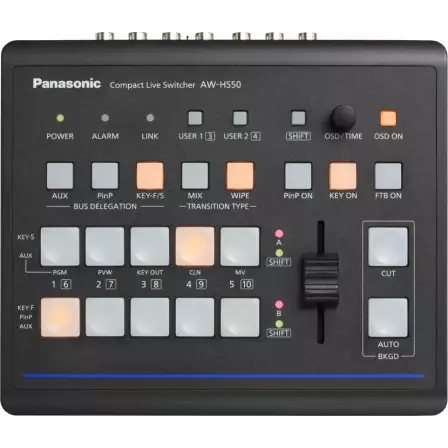The width and height of the screenshot is (448, 448).
Task: Select the second bus B crosspoint button
Action: tap(105, 317)
